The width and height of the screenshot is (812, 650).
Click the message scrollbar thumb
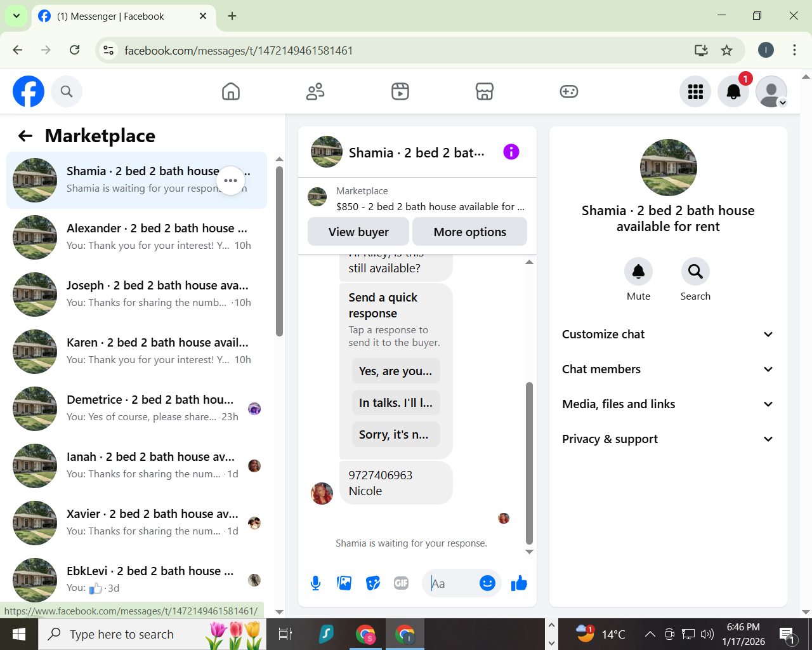click(529, 463)
